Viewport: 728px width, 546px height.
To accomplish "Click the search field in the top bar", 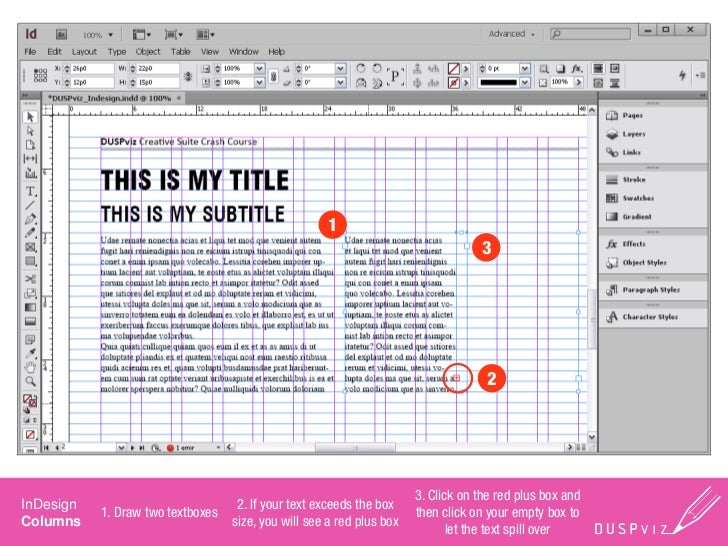I will (590, 34).
